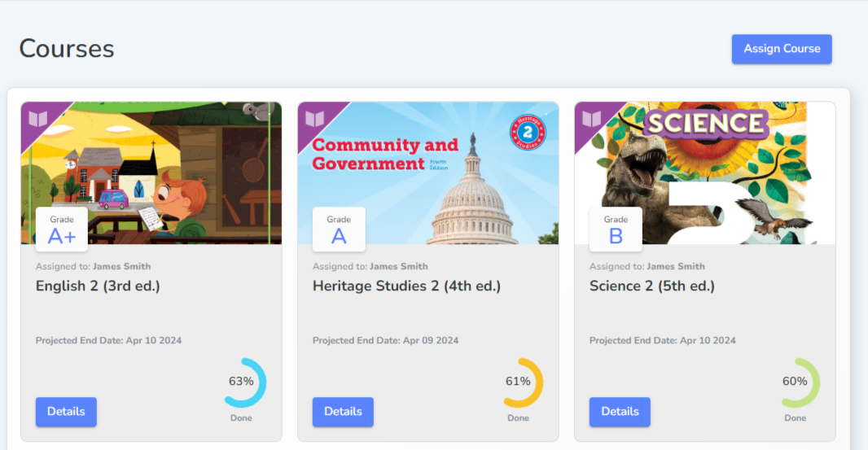Click the Heritage Studies 2 circular logo
Viewport: 868px width, 450px height.
pyautogui.click(x=528, y=133)
